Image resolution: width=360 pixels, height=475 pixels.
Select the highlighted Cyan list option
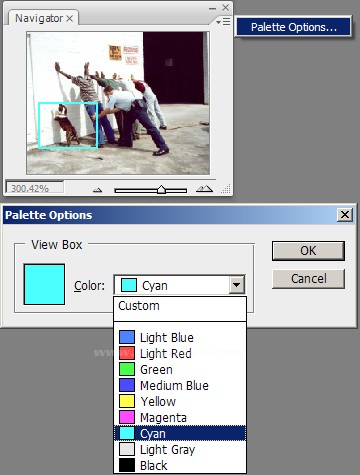[180, 433]
